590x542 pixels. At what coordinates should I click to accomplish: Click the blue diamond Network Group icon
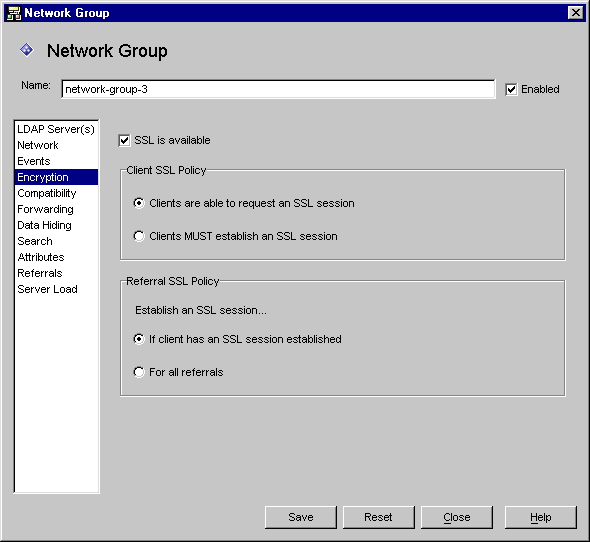pyautogui.click(x=27, y=50)
